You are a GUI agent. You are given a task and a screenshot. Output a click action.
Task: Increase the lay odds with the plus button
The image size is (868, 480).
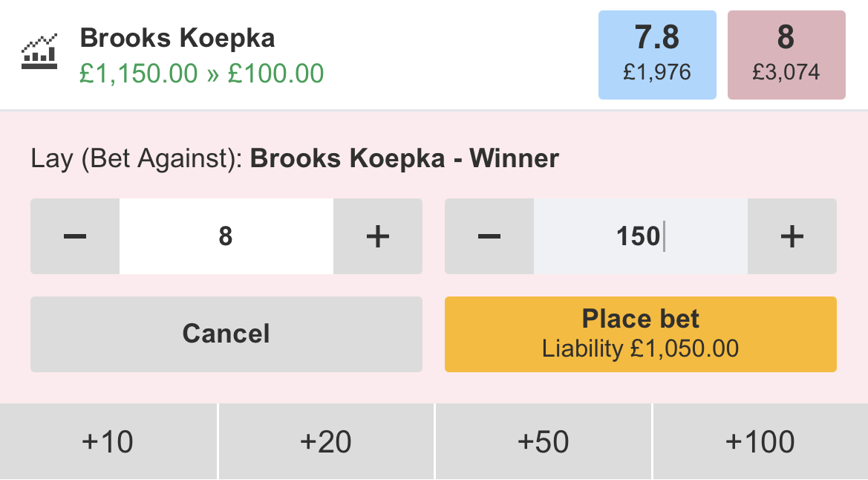[377, 236]
